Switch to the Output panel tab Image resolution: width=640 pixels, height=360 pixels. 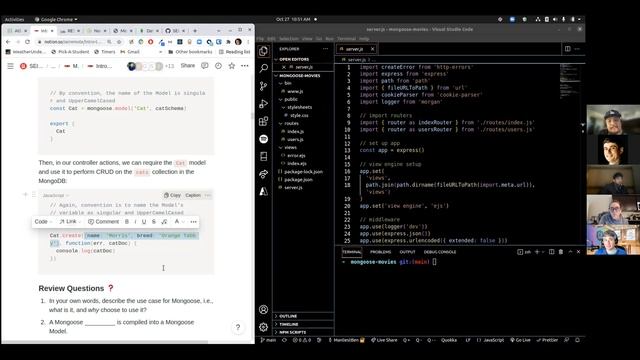[x=407, y=252]
